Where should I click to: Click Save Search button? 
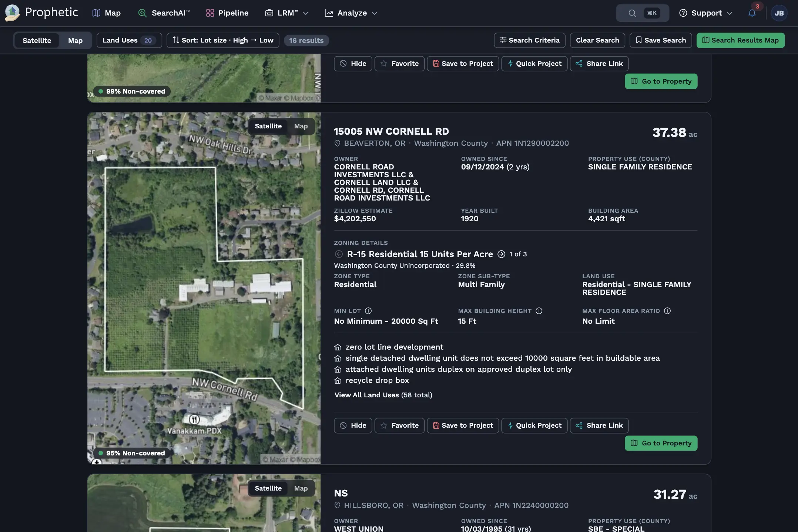661,40
